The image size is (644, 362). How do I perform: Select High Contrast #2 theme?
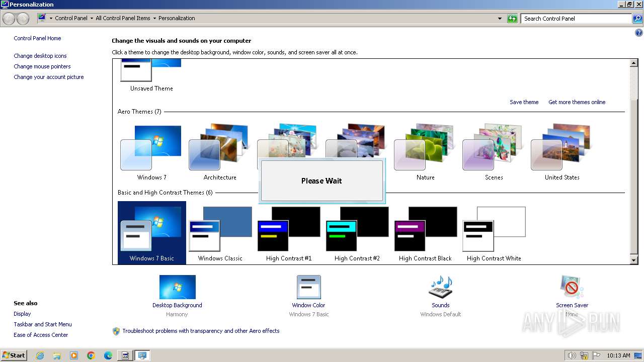click(x=357, y=233)
